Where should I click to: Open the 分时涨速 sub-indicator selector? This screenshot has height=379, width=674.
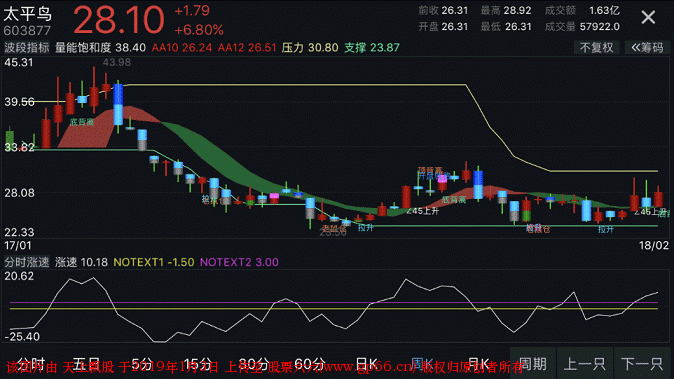(x=27, y=262)
